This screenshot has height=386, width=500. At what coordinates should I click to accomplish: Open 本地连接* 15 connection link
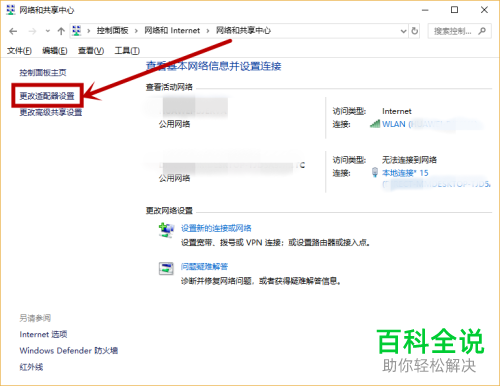405,173
